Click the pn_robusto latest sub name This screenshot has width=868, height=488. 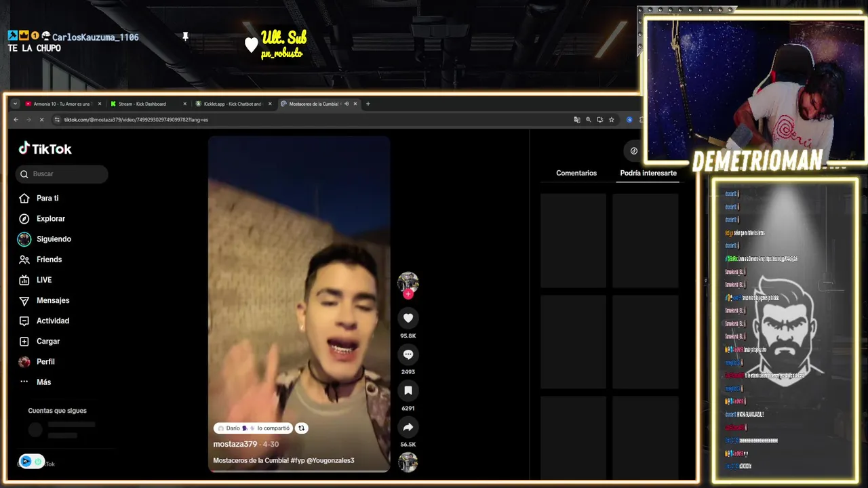pos(281,54)
